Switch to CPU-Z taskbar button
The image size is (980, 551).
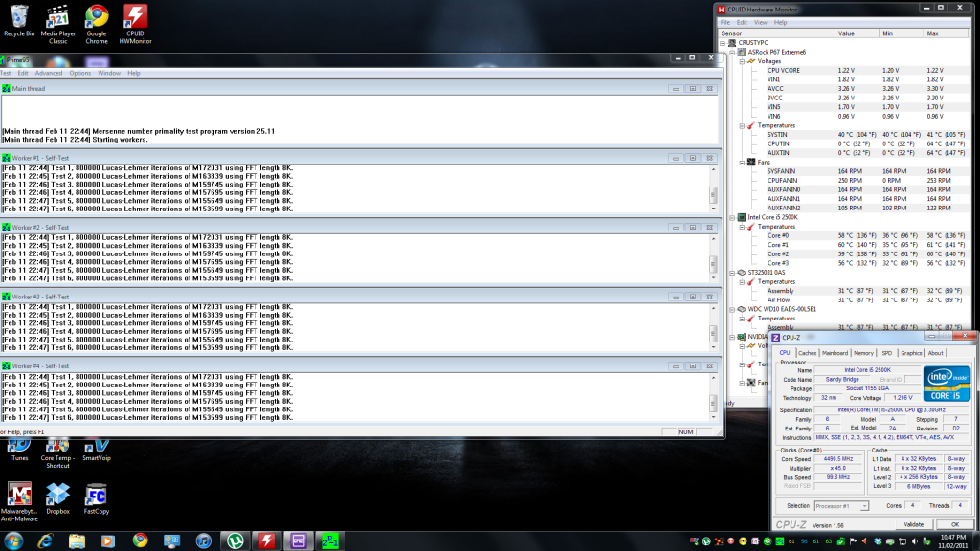coord(299,541)
